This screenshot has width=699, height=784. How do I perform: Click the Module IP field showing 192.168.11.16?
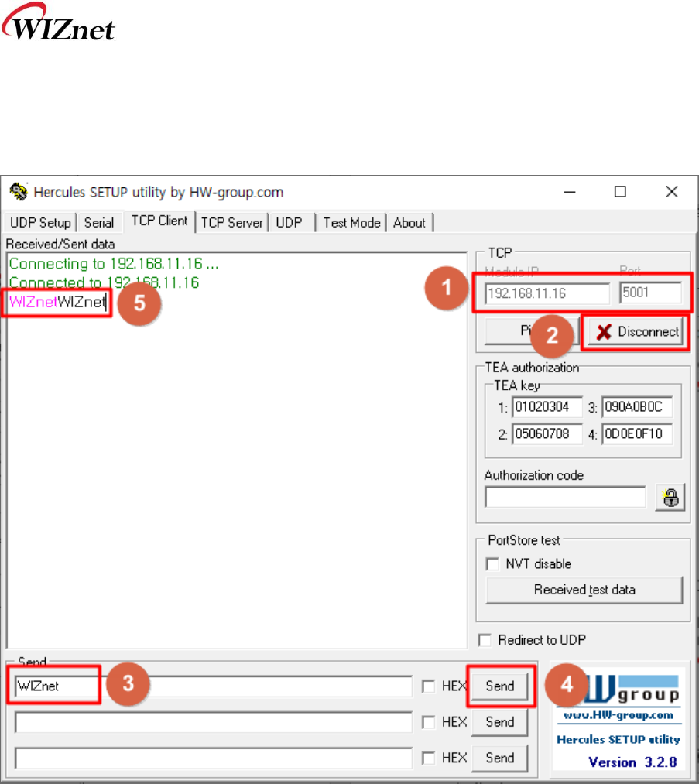coord(547,293)
